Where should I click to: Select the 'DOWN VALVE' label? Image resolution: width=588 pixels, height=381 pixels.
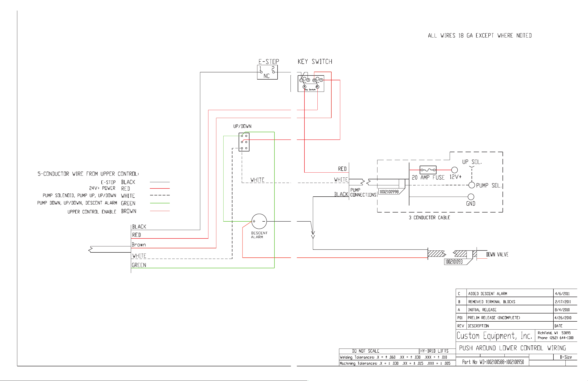point(497,254)
